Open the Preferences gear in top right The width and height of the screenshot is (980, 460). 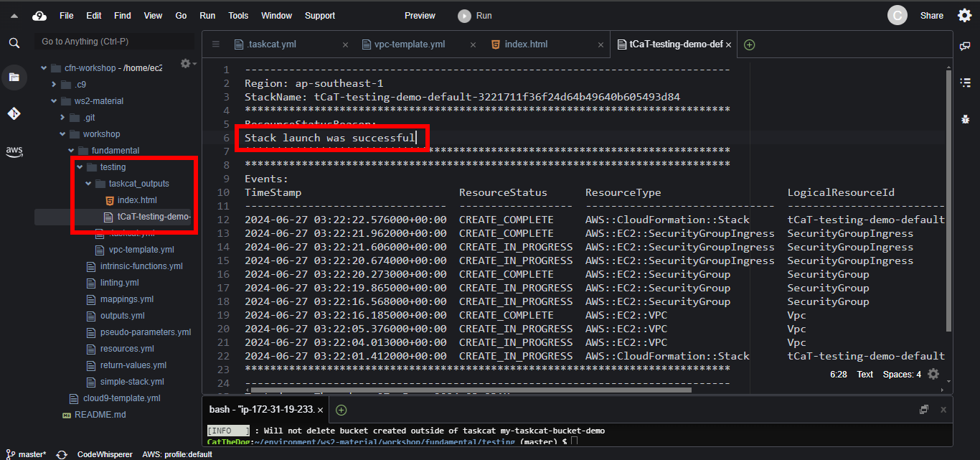coord(964,15)
